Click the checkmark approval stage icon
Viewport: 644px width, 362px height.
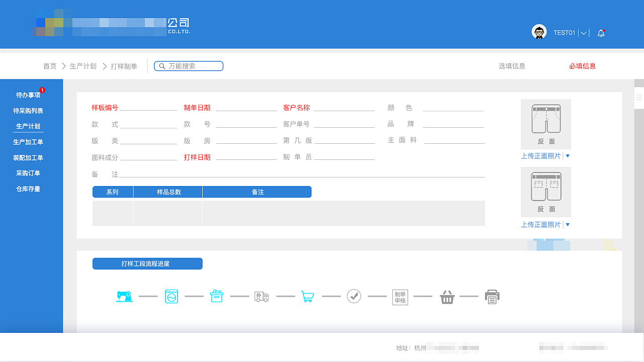click(x=354, y=296)
